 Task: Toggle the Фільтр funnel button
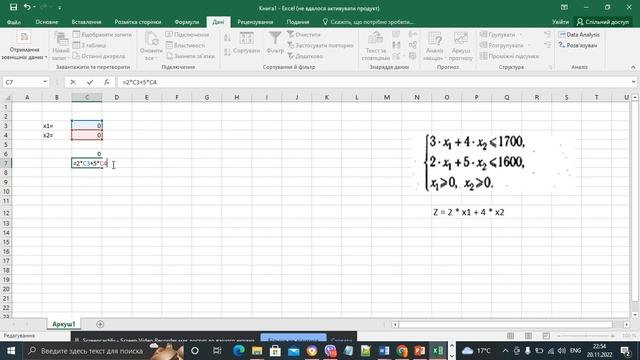(275, 43)
